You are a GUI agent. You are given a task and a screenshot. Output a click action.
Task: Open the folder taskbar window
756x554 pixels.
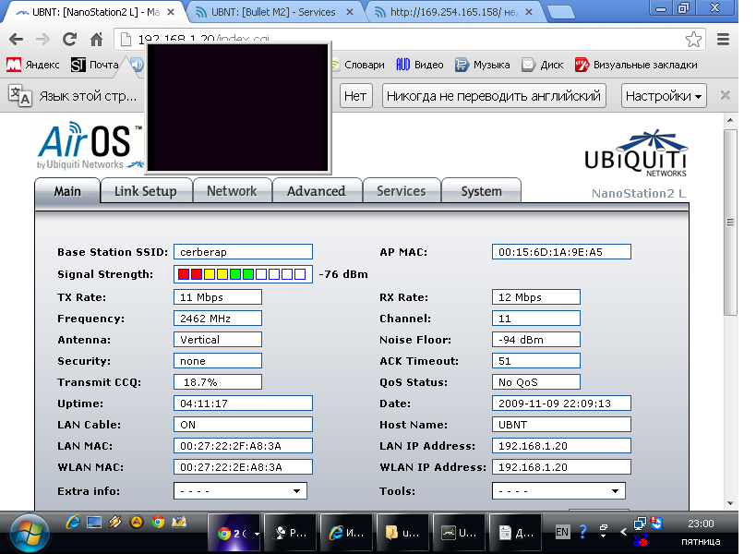[x=402, y=533]
